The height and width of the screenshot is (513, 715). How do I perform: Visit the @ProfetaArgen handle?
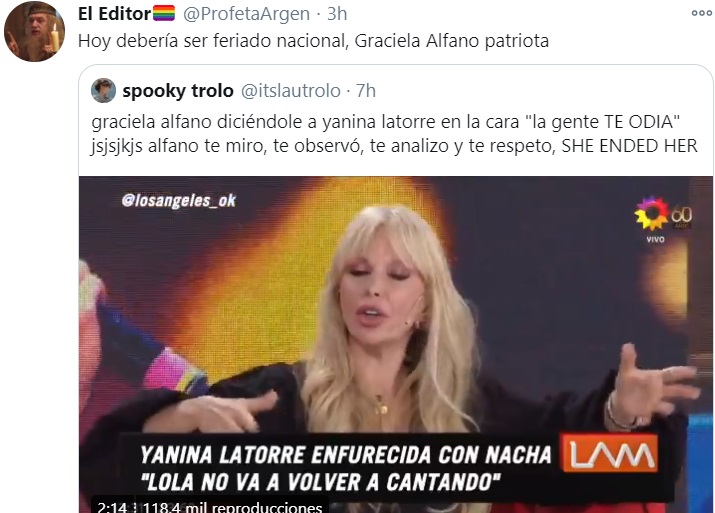(246, 14)
